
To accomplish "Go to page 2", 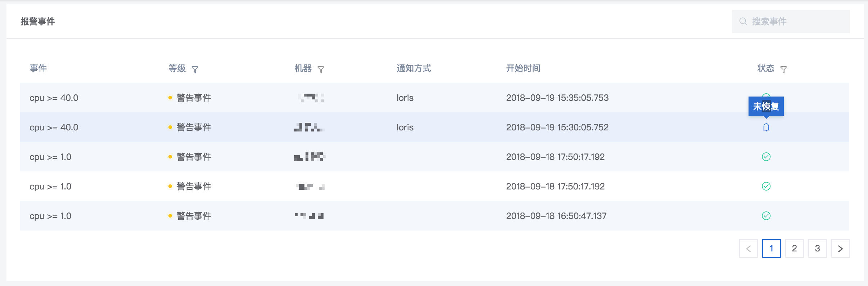I will point(794,249).
